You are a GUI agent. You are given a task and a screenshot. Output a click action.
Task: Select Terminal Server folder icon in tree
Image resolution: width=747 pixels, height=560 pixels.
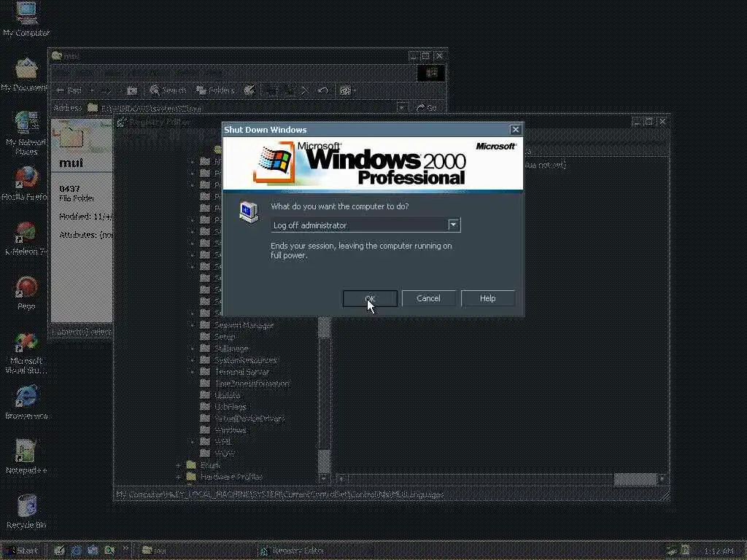(x=205, y=372)
